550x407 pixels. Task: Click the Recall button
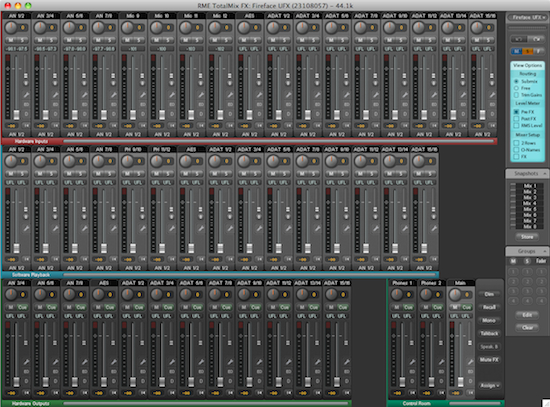(x=489, y=307)
